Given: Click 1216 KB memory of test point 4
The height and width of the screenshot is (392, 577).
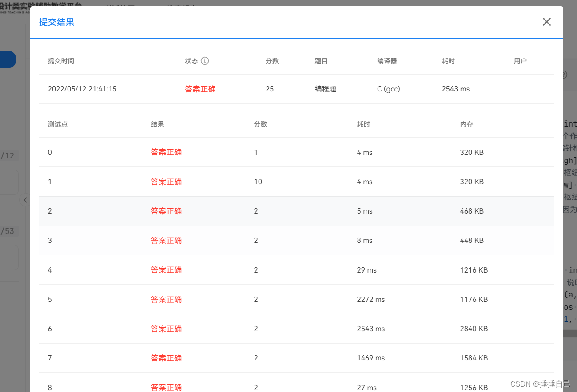Looking at the screenshot, I should point(474,270).
